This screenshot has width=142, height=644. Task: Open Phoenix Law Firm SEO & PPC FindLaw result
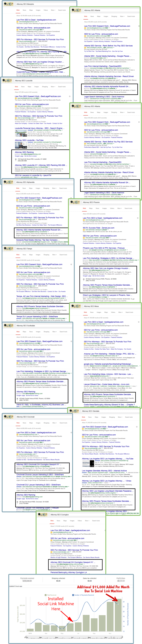pos(104,248)
